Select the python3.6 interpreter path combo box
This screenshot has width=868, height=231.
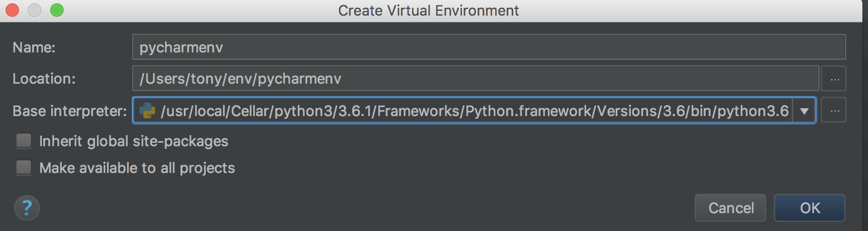(x=474, y=111)
